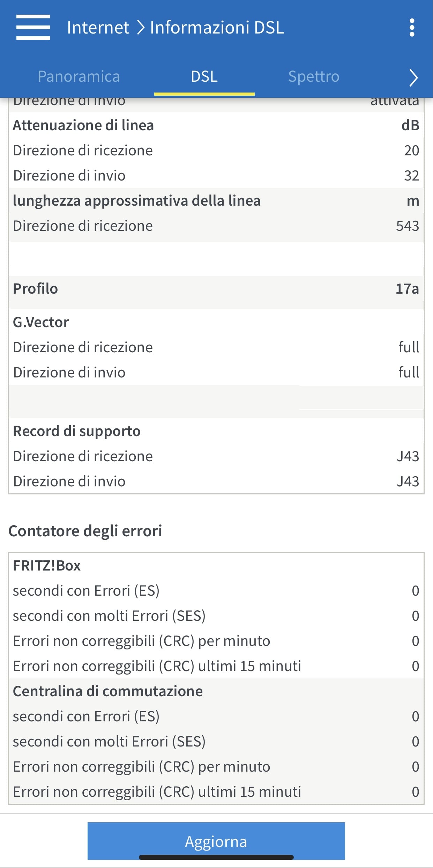The height and width of the screenshot is (868, 433).
Task: Click the attenuation send value 32
Action: 411,176
